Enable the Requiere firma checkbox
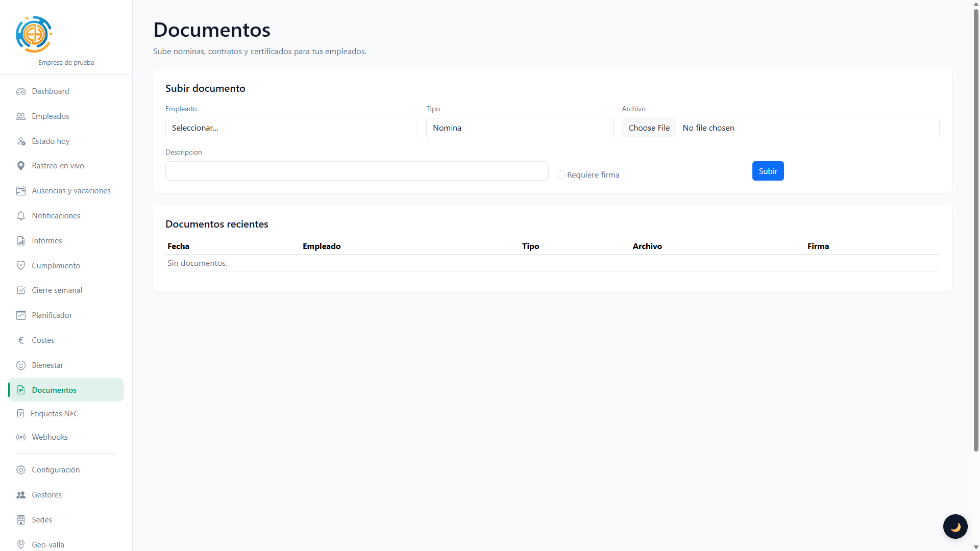980x551 pixels. pyautogui.click(x=561, y=174)
